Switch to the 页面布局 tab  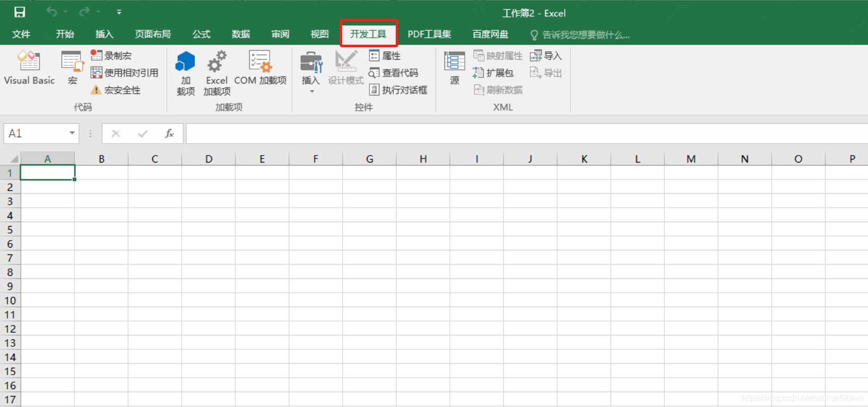click(153, 34)
